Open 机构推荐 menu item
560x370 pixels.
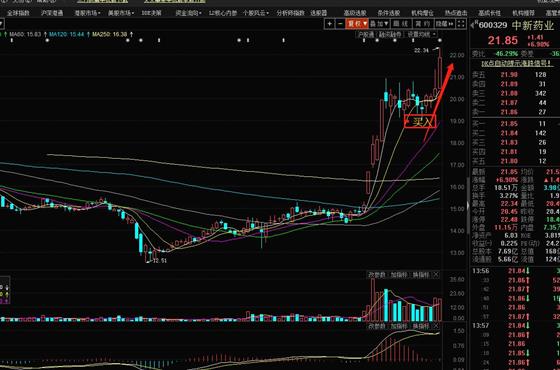point(524,13)
